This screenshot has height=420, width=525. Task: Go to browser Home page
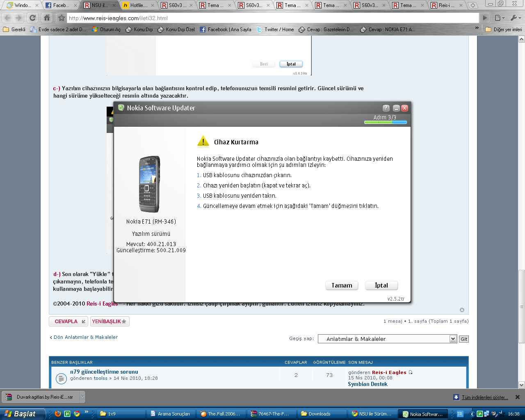click(47, 18)
